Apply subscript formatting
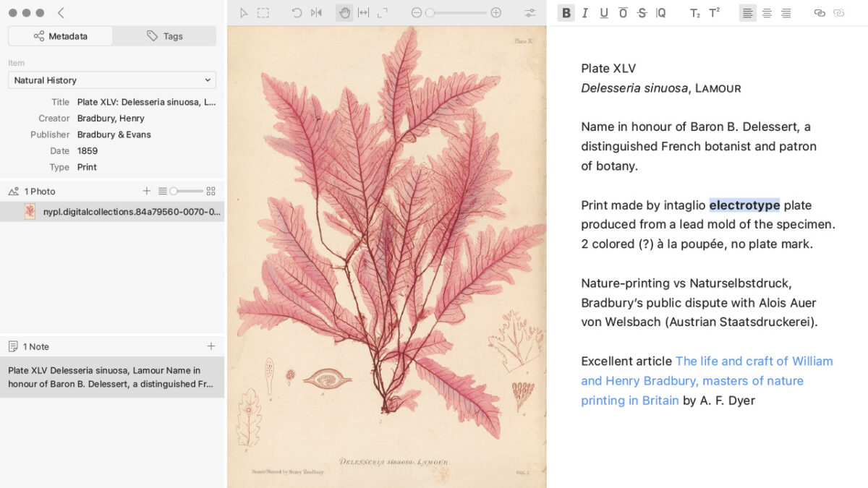The width and height of the screenshot is (868, 488). [x=694, y=12]
